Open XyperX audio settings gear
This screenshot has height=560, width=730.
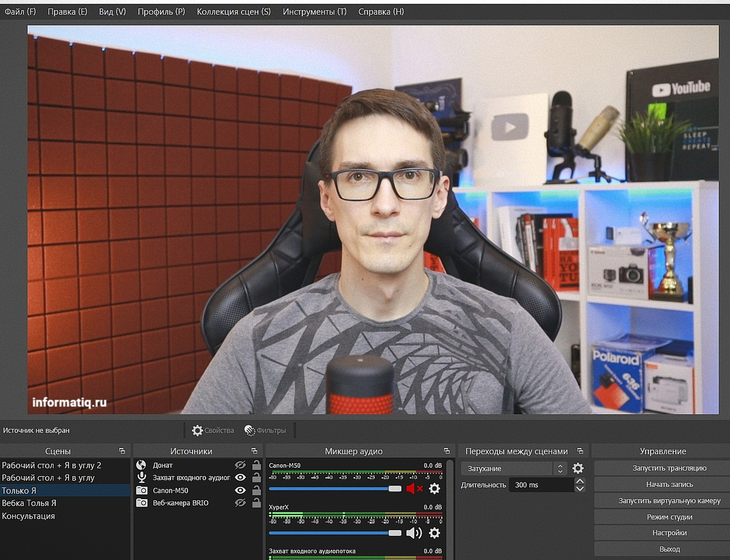(x=434, y=533)
